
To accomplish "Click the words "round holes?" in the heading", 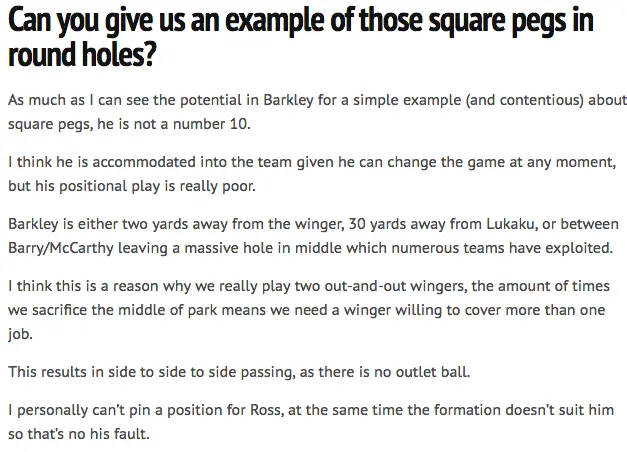I will pos(80,53).
